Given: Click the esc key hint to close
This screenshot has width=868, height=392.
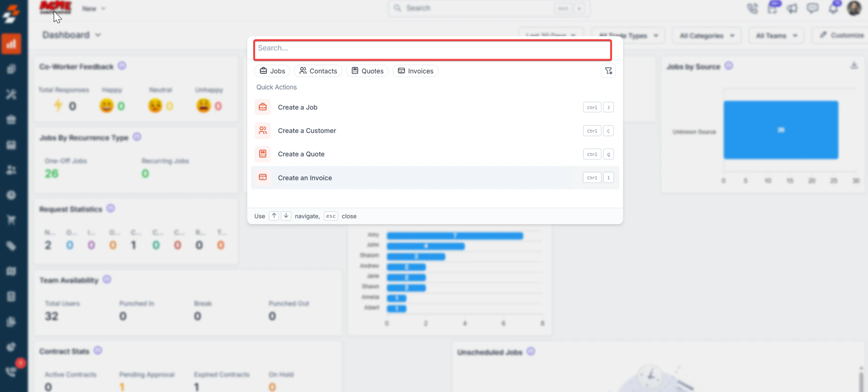Looking at the screenshot, I should point(331,216).
